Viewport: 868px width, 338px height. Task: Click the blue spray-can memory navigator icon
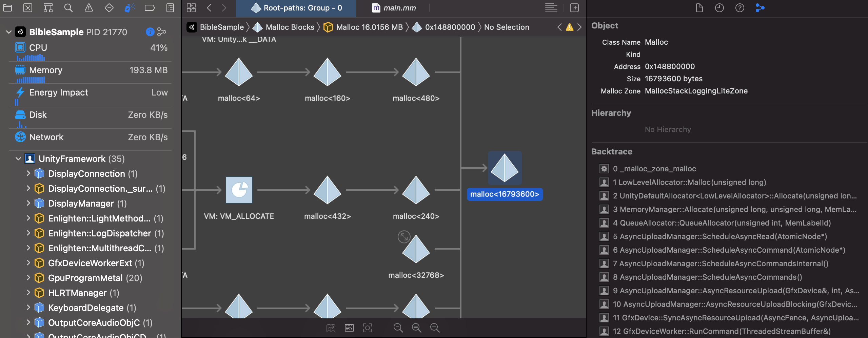pos(130,7)
